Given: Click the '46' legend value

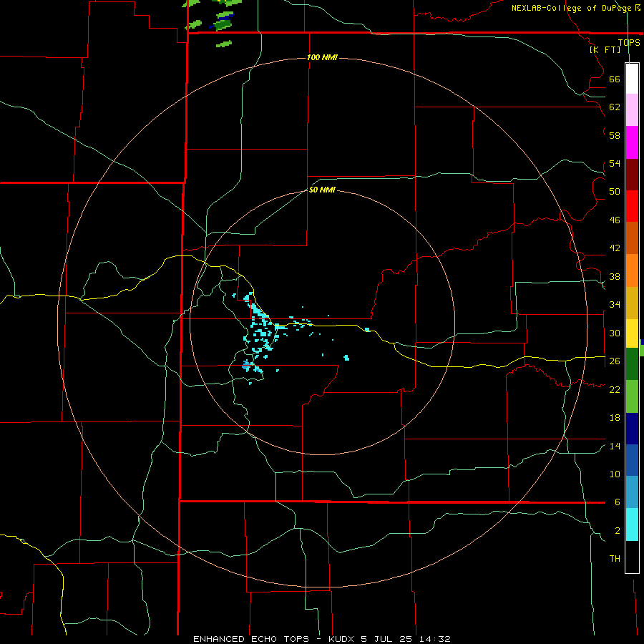Looking at the screenshot, I should tap(615, 220).
